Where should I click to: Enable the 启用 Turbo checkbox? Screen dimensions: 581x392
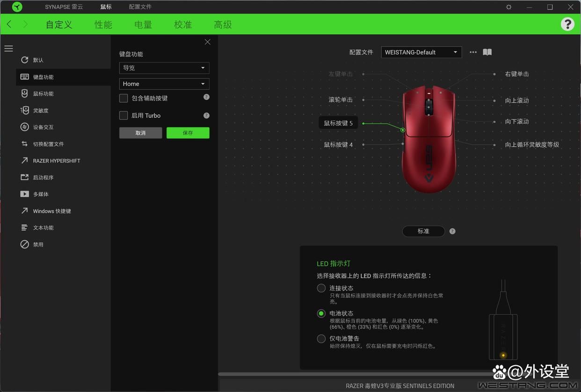(123, 115)
